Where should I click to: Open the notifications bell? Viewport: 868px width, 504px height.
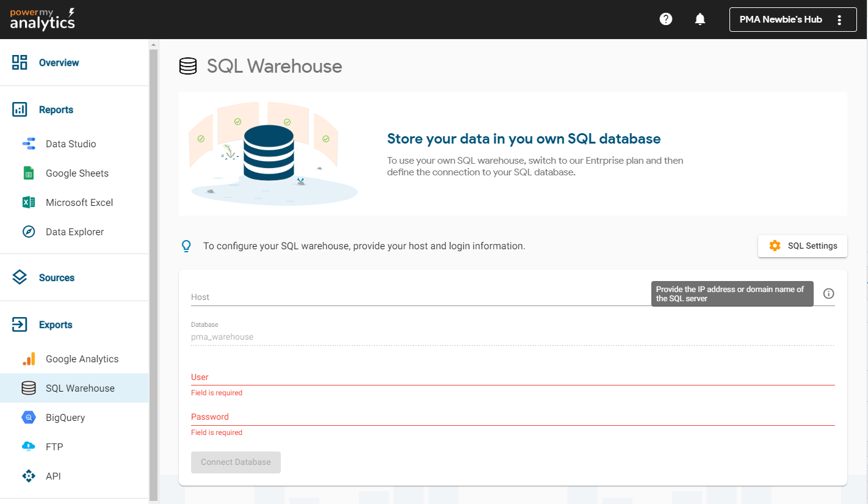coord(700,20)
